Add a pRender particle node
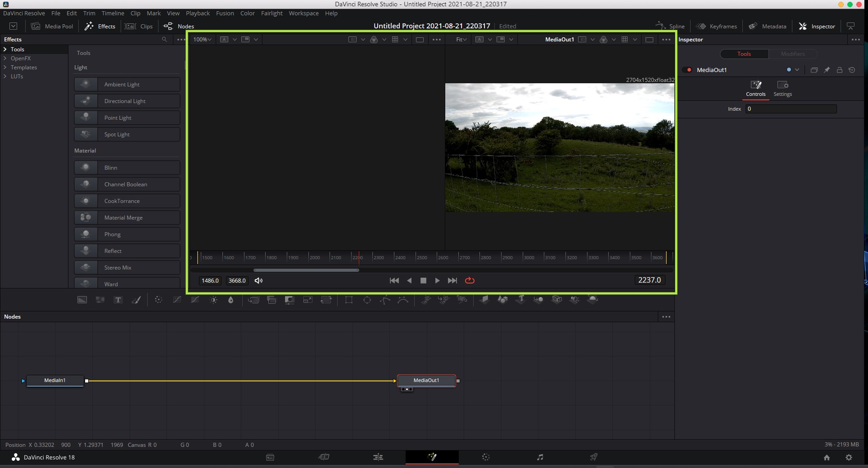 click(x=462, y=300)
